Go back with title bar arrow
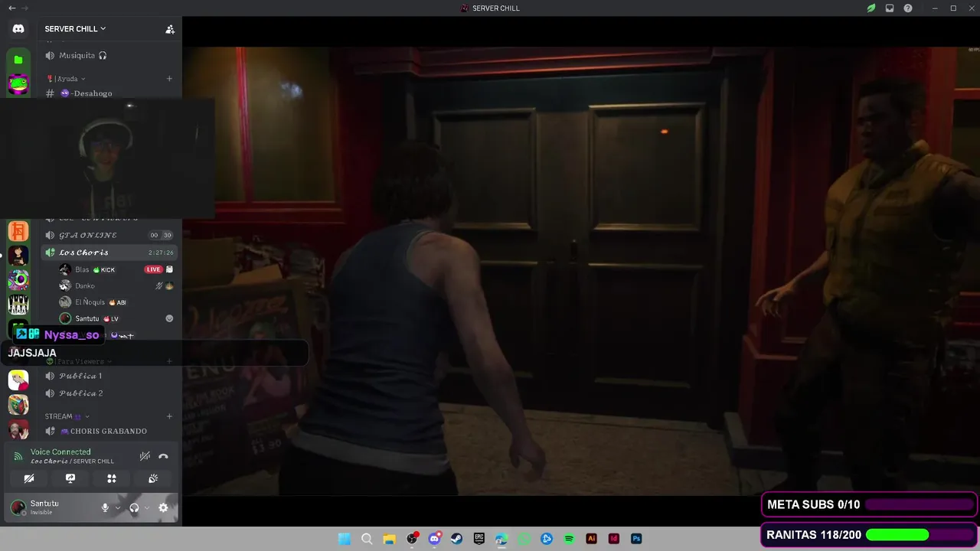This screenshot has width=980, height=551. click(11, 8)
